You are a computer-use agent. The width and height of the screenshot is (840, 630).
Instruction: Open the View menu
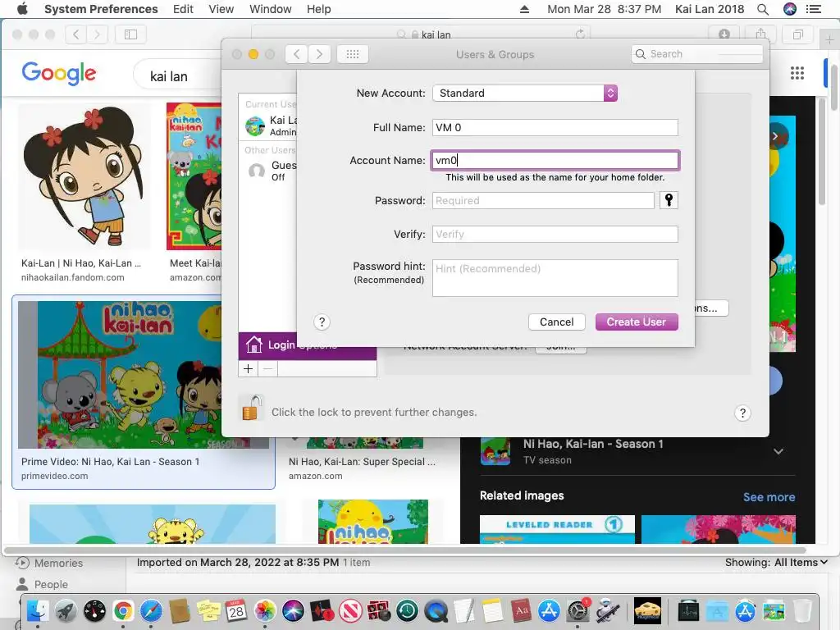(221, 9)
